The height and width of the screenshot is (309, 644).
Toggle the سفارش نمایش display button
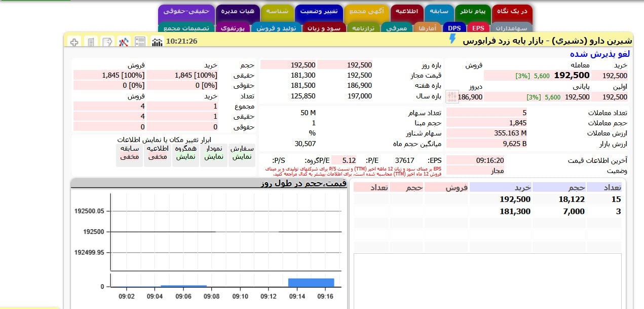(242, 153)
